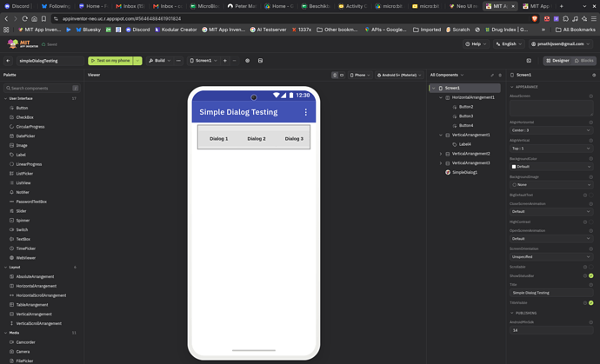The height and width of the screenshot is (364, 600).
Task: Open a new browser tab with plus icon
Action: pyautogui.click(x=561, y=6)
